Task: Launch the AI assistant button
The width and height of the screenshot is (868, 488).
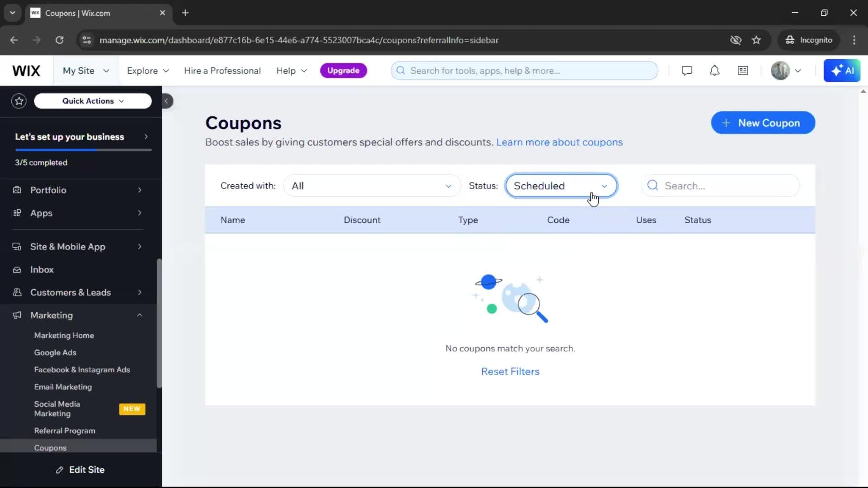Action: 842,70
